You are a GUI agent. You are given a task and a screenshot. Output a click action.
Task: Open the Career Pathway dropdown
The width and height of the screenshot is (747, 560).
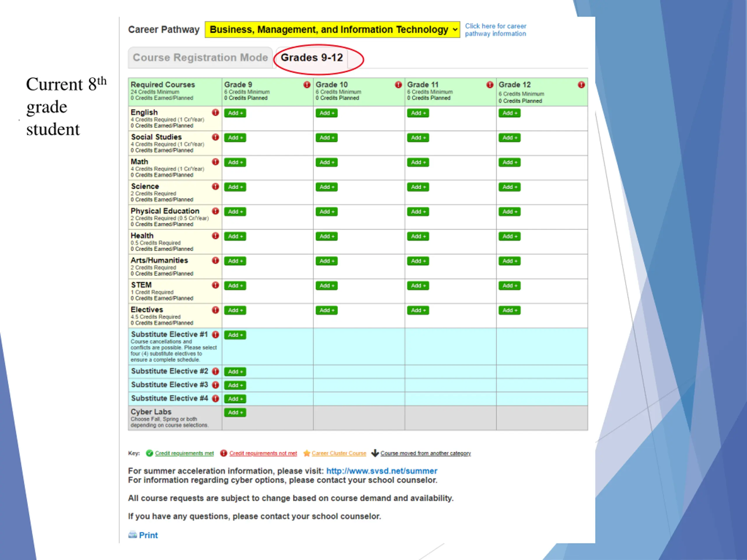[332, 30]
